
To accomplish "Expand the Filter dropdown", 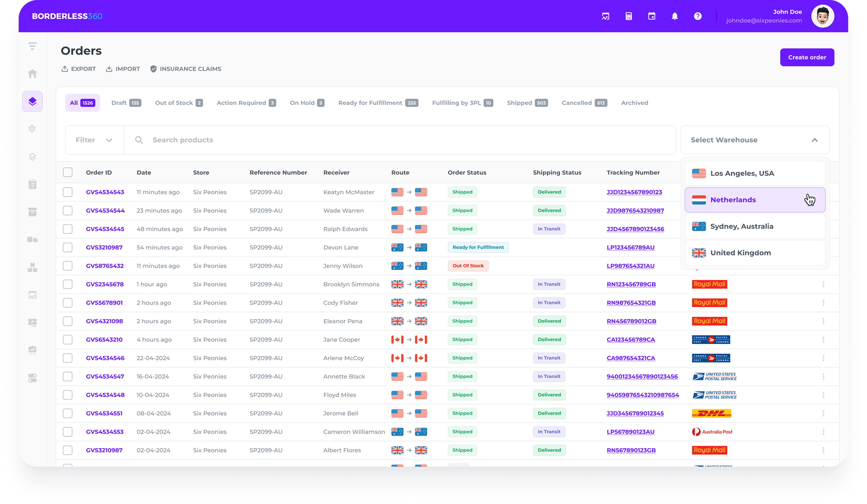I will click(94, 140).
